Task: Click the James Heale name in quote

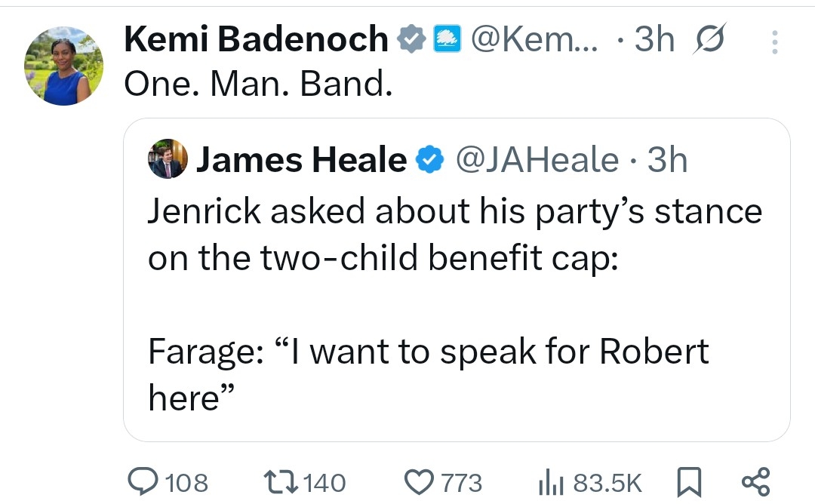Action: click(301, 160)
